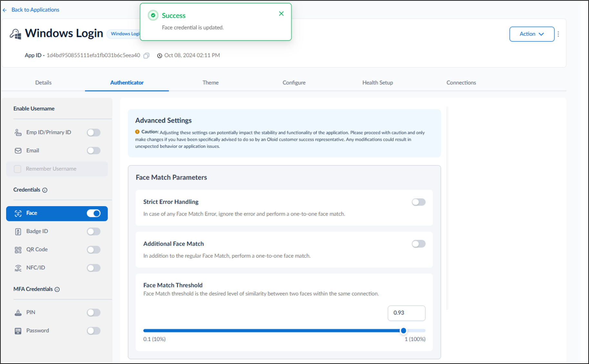The image size is (589, 364).
Task: Copy the App ID using the copy icon
Action: pyautogui.click(x=146, y=55)
